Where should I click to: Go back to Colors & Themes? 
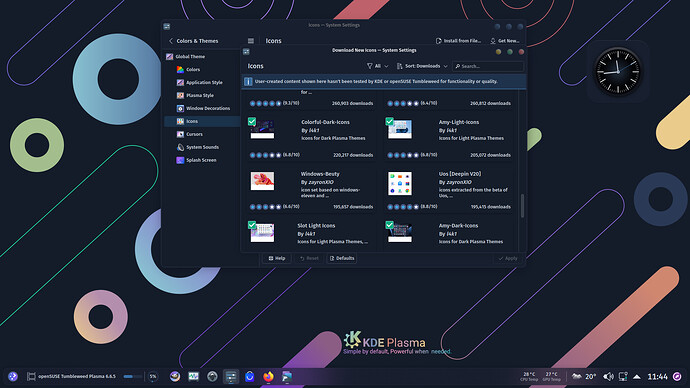pyautogui.click(x=193, y=41)
